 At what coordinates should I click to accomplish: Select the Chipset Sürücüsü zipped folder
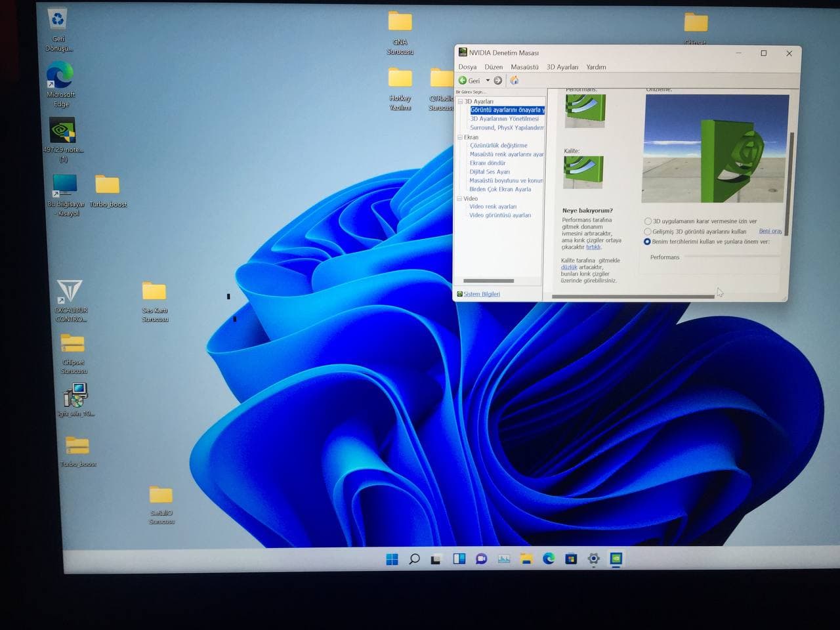point(73,354)
